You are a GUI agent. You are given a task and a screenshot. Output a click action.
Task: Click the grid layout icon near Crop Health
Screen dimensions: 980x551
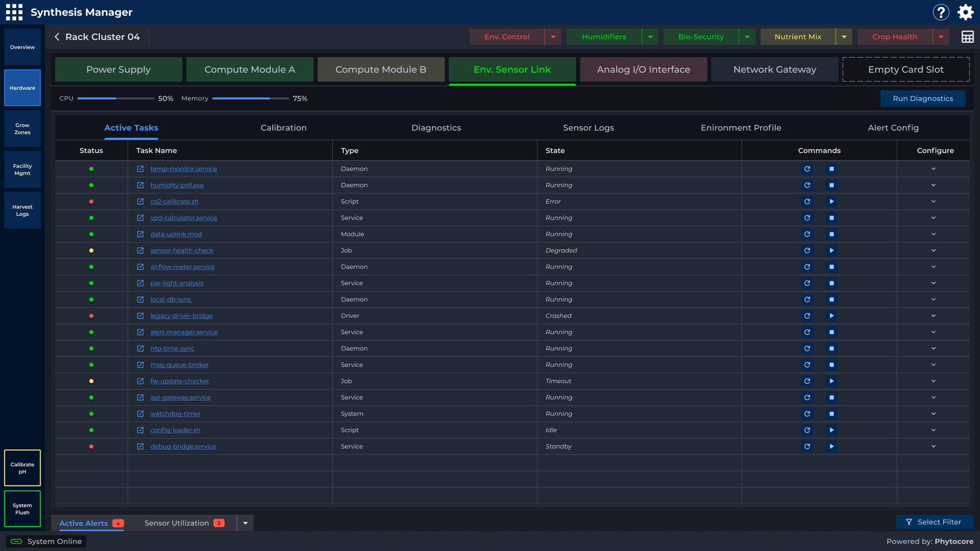[967, 36]
